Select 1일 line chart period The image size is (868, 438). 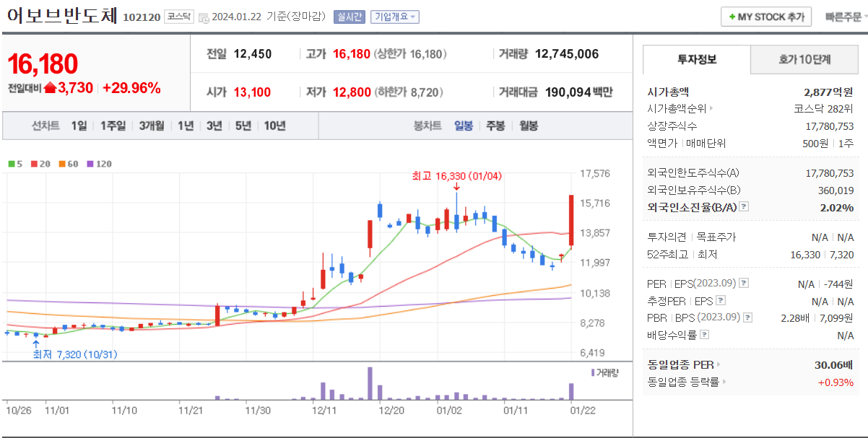point(79,126)
